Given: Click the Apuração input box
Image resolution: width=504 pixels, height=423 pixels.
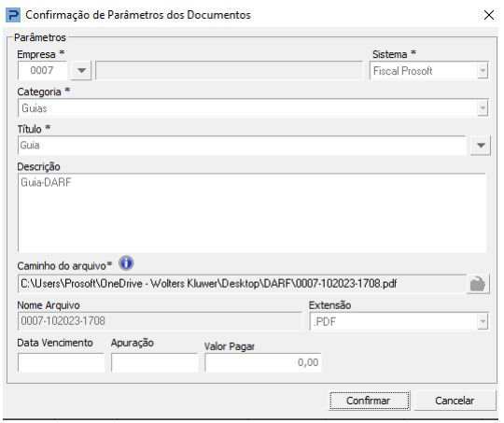Looking at the screenshot, I should [155, 362].
